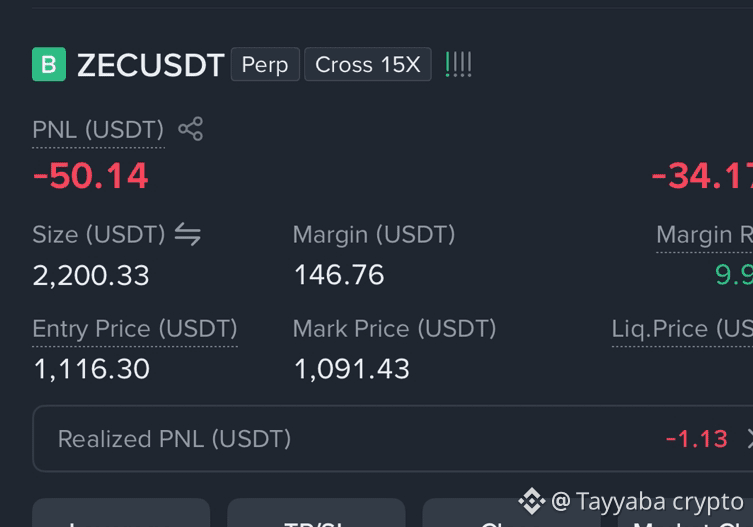The width and height of the screenshot is (753, 527).
Task: Click the -1.13 realized PNL value
Action: point(696,439)
